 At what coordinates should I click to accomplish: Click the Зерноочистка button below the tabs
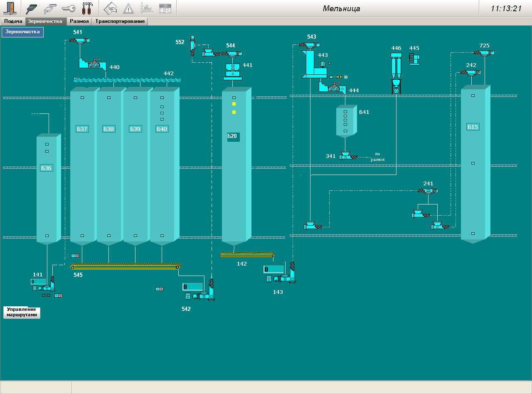pos(22,32)
